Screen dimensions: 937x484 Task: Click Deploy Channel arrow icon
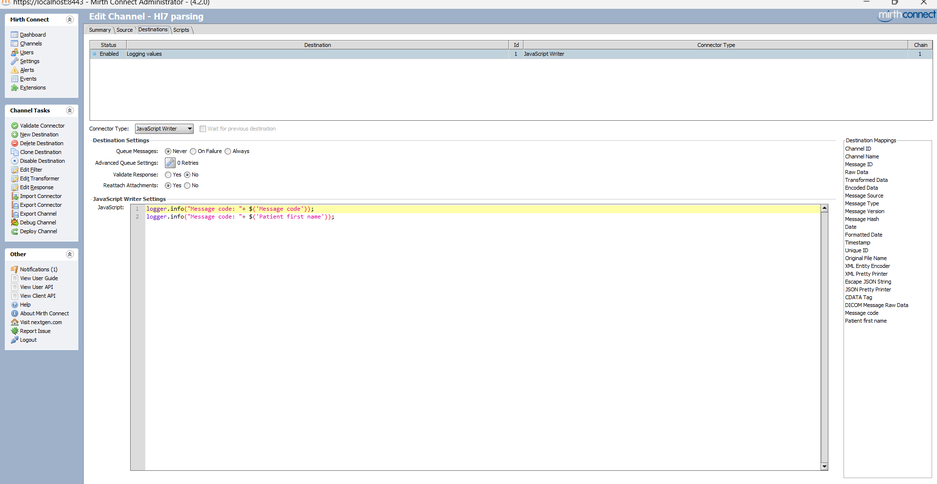pyautogui.click(x=15, y=231)
